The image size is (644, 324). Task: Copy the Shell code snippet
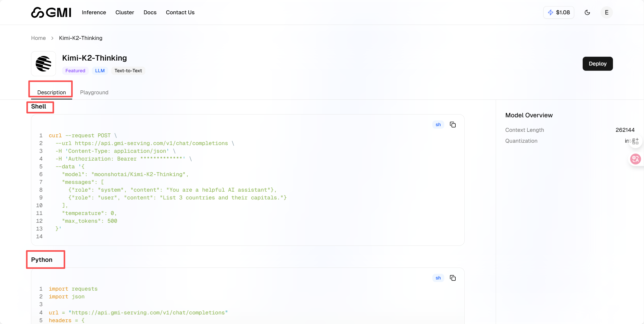pyautogui.click(x=453, y=125)
